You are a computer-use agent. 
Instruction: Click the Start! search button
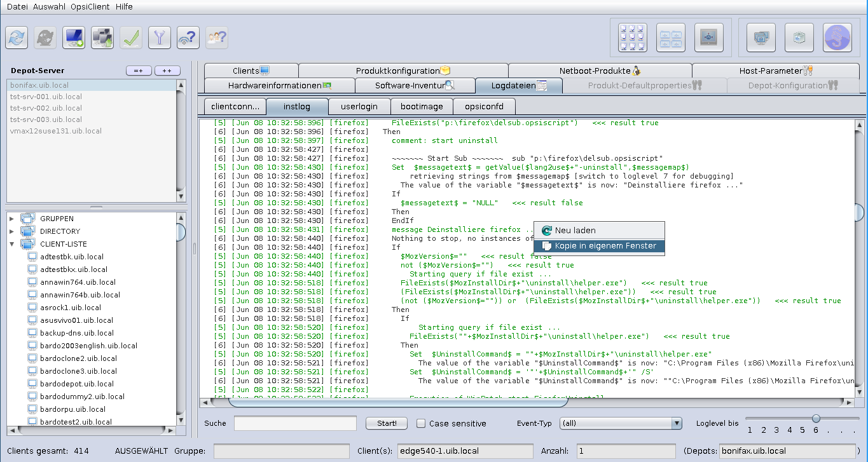tap(387, 423)
